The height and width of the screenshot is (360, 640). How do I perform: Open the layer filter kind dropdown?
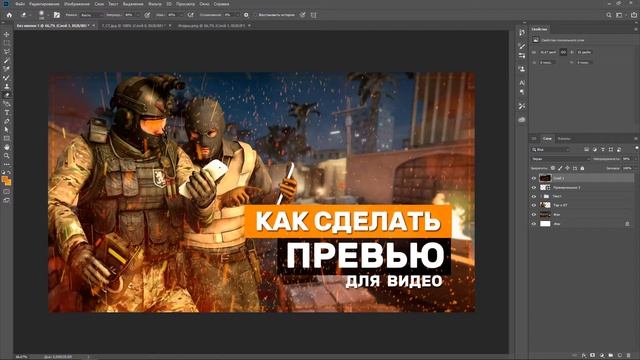pyautogui.click(x=551, y=150)
